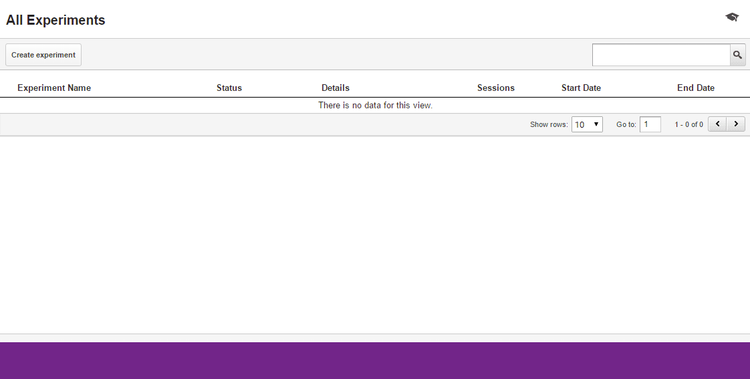The image size is (750, 379).
Task: Open the graduation cap help icon
Action: (732, 17)
